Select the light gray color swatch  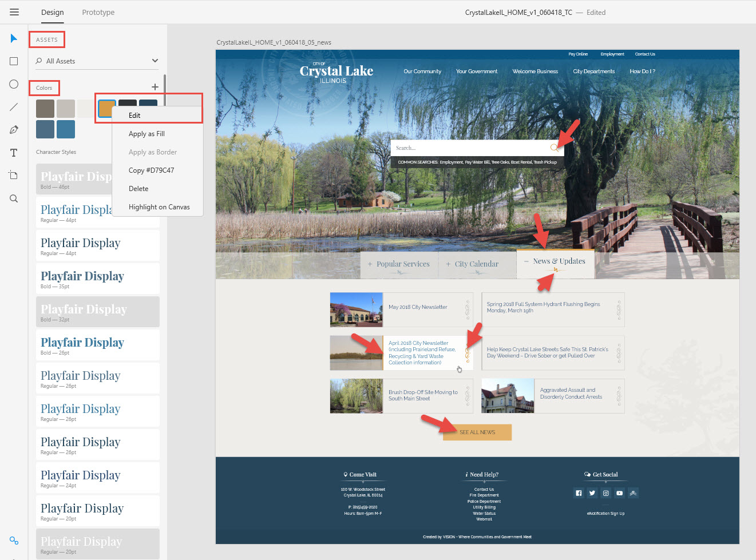click(x=66, y=109)
